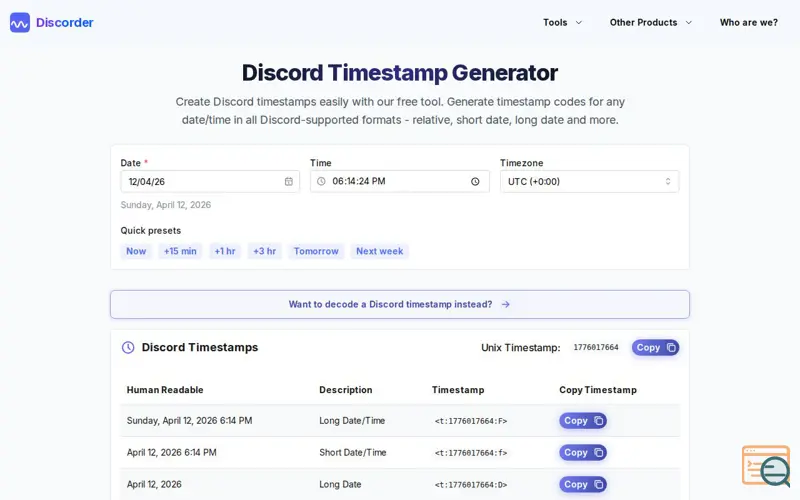Open the Timezone UTC (+0:00) dropdown
Image resolution: width=800 pixels, height=500 pixels.
[589, 182]
